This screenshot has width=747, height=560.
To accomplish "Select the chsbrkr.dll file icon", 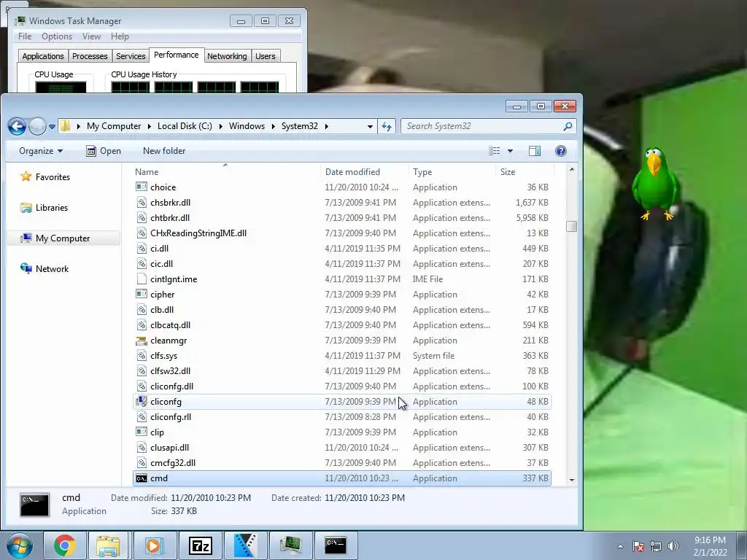I will [142, 203].
